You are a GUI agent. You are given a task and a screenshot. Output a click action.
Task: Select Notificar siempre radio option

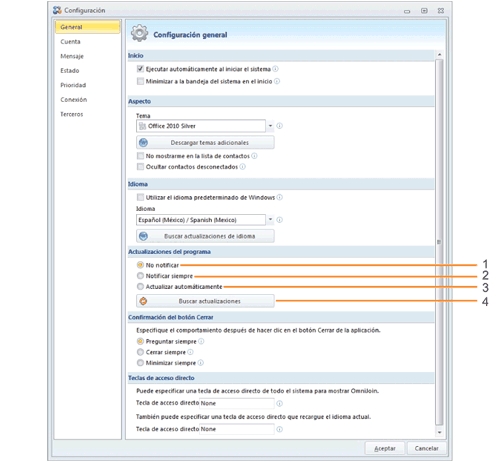tap(140, 276)
